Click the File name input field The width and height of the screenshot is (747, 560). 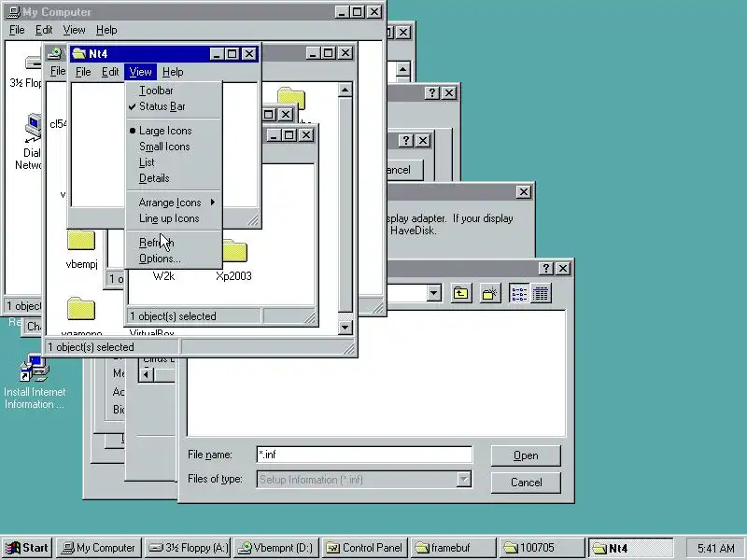(364, 455)
